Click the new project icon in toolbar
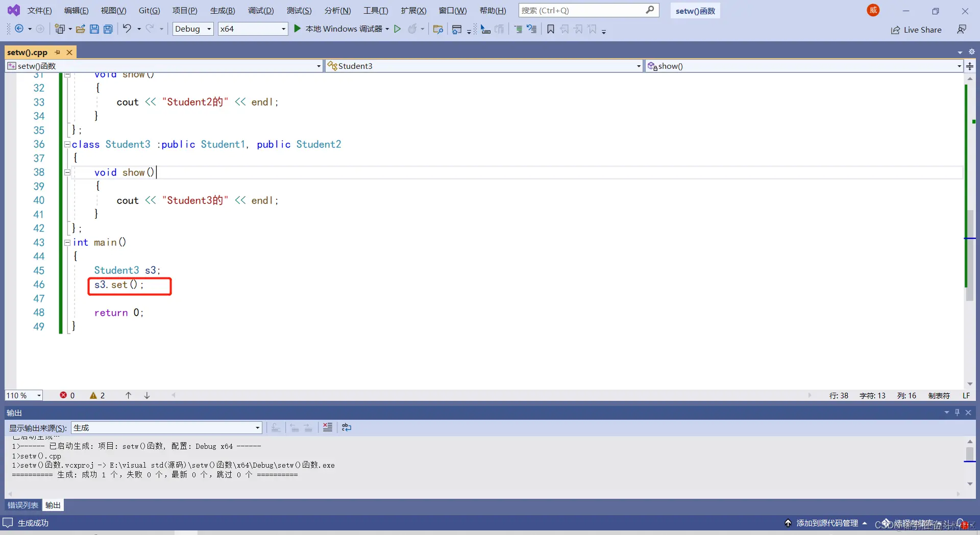 (60, 29)
